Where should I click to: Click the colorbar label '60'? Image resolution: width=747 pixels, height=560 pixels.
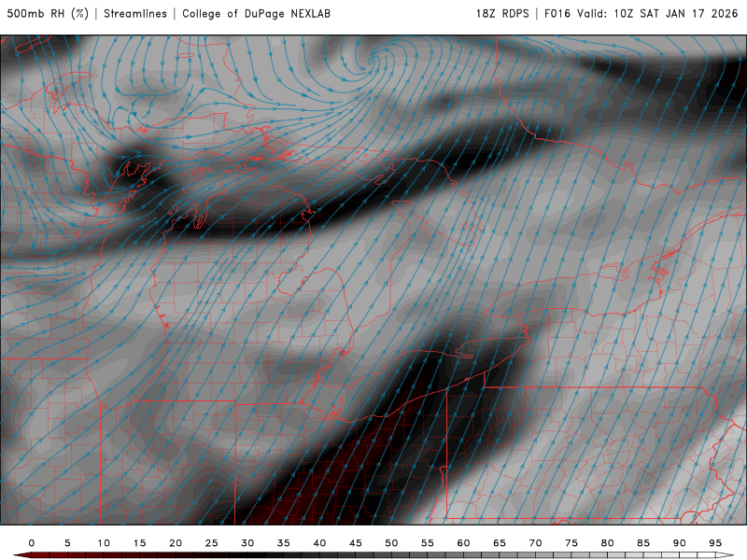click(463, 543)
